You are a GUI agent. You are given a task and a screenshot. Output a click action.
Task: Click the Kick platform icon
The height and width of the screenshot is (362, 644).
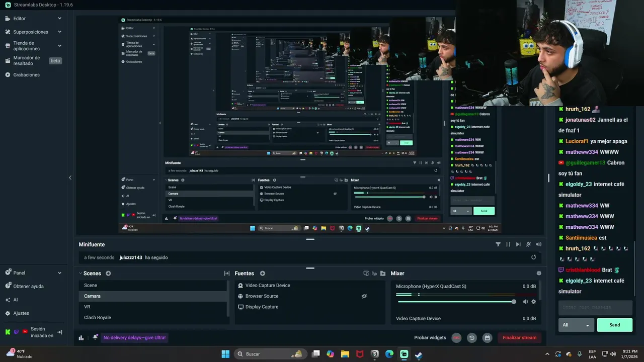point(8,332)
